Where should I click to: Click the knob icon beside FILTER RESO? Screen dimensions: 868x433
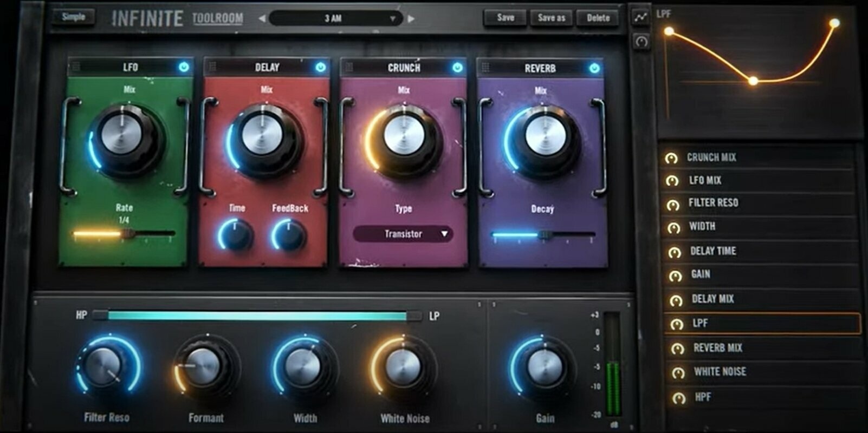672,205
